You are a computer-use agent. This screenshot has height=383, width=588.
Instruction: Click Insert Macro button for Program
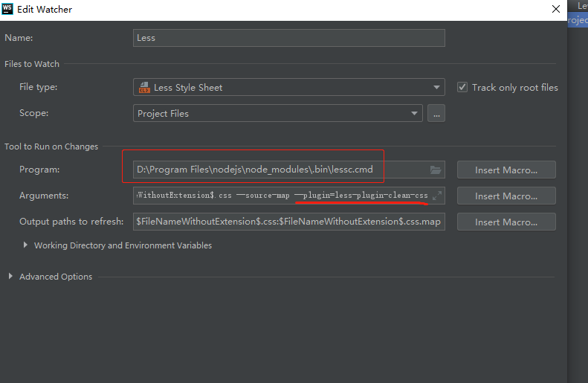[x=506, y=170]
